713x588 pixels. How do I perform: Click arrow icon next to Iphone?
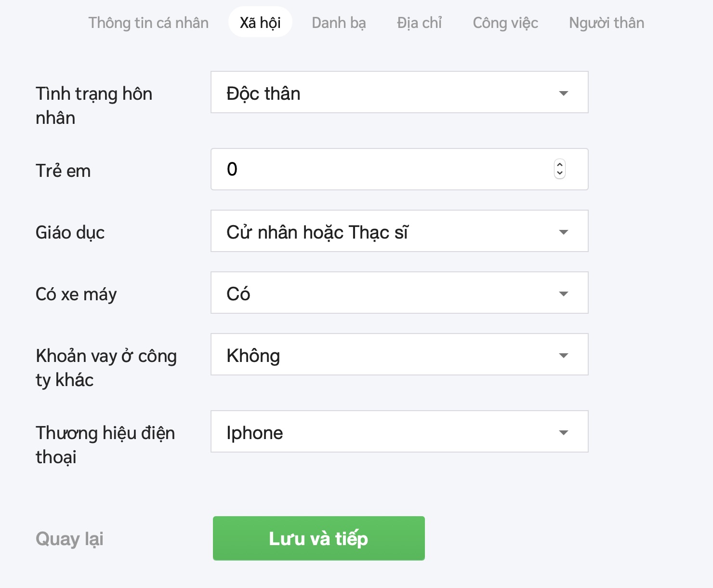point(563,432)
